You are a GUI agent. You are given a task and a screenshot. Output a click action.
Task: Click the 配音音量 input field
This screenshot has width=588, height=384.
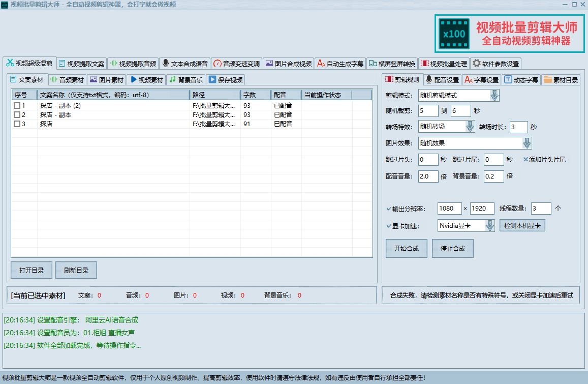(x=427, y=176)
